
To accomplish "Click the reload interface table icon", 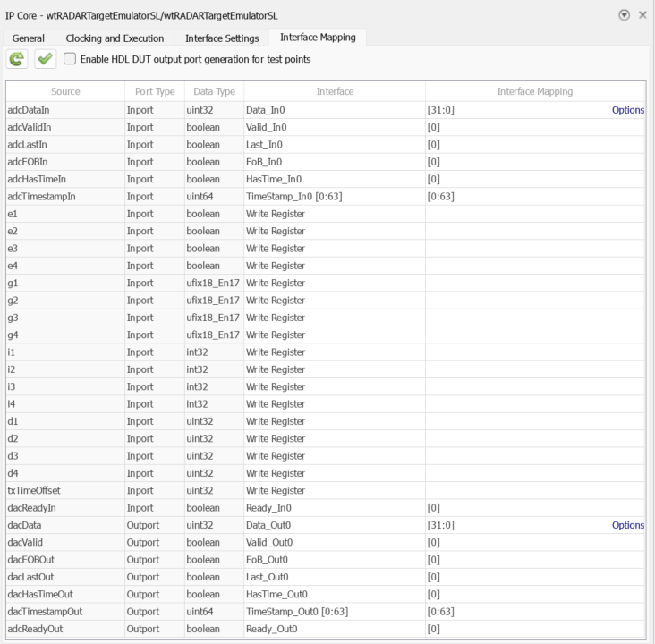I will click(17, 59).
